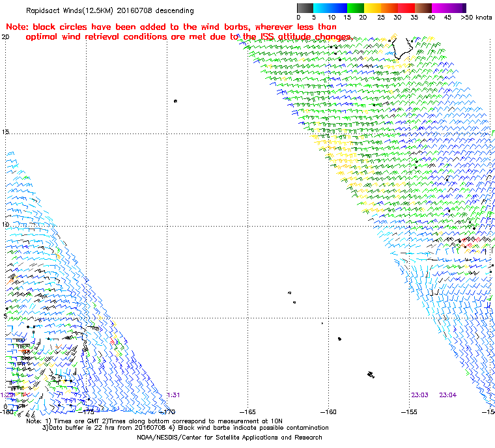Click the latitude axis label "10" on left edge
Screen dimensions: 495x448
point(5,225)
